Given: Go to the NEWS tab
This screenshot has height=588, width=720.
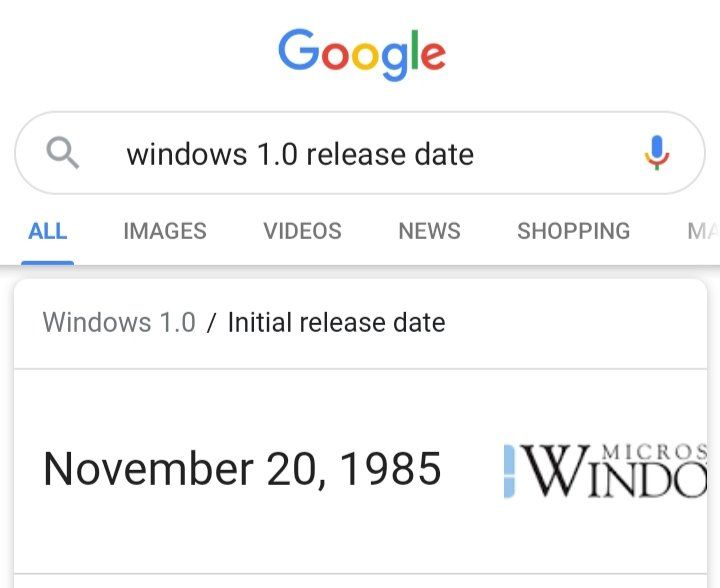Looking at the screenshot, I should pyautogui.click(x=429, y=231).
